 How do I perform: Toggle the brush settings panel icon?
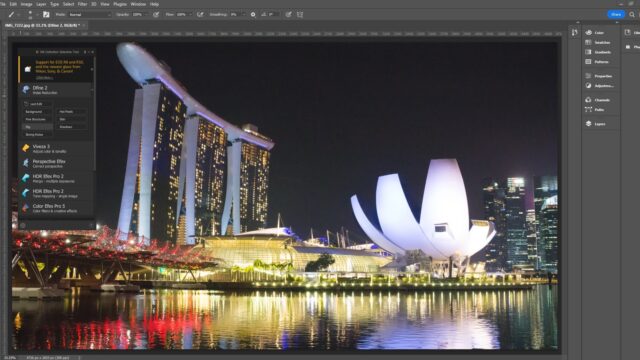coord(46,14)
